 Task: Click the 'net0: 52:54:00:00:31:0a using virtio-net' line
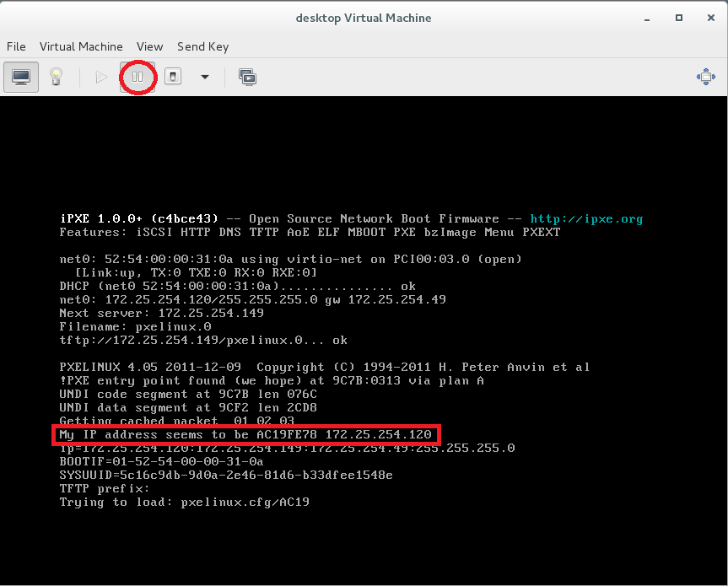click(291, 259)
